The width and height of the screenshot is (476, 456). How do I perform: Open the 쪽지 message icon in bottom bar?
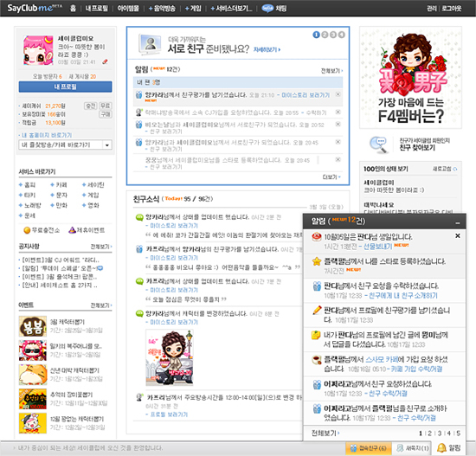400,448
